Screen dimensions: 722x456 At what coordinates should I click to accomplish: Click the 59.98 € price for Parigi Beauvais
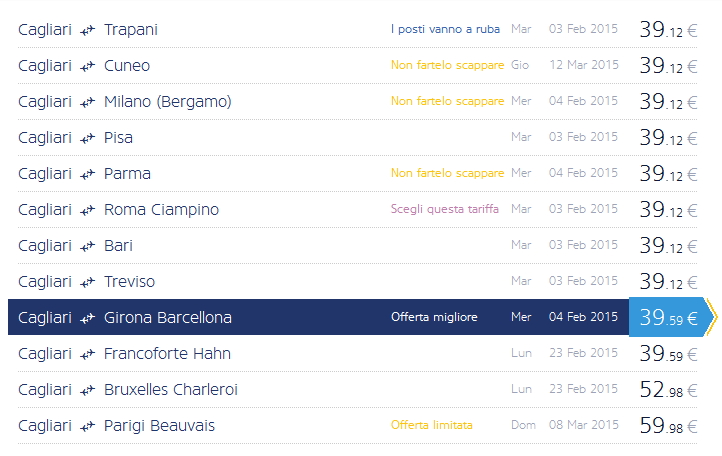[x=668, y=426]
